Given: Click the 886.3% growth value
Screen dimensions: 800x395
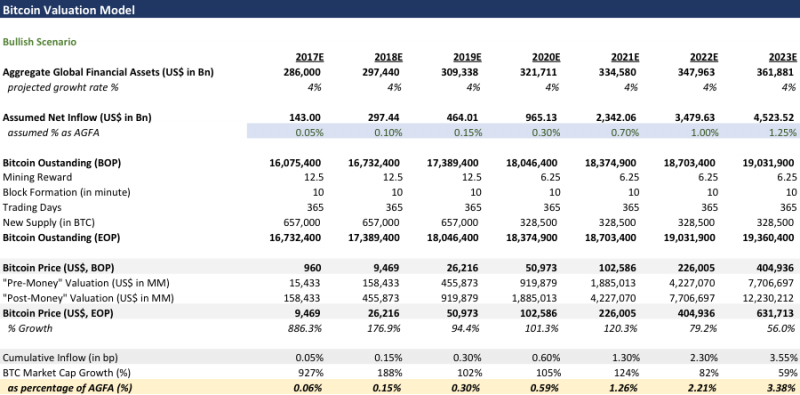Looking at the screenshot, I should [x=308, y=328].
